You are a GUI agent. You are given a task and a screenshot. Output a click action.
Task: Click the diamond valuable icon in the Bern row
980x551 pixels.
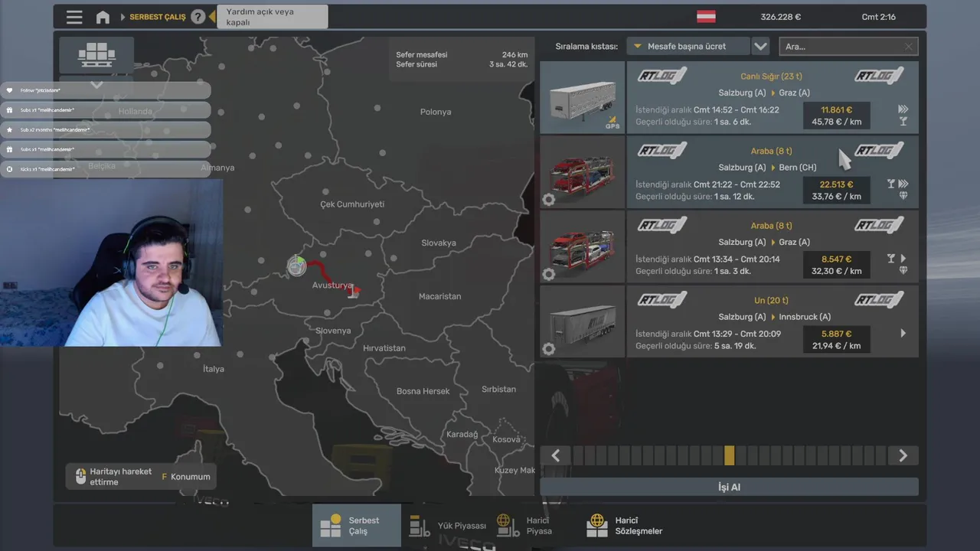pos(903,196)
